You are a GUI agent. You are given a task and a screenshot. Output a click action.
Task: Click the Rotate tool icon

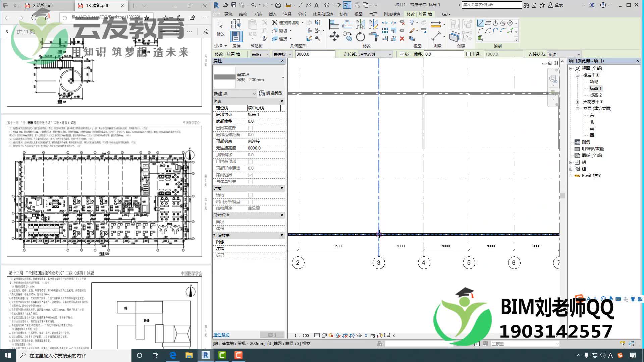360,36
